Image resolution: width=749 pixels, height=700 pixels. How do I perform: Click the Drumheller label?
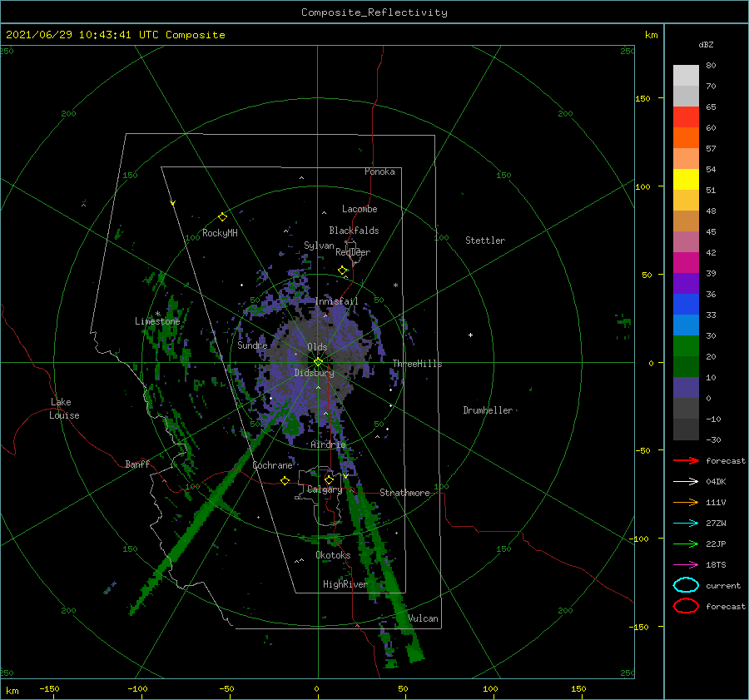pos(488,410)
